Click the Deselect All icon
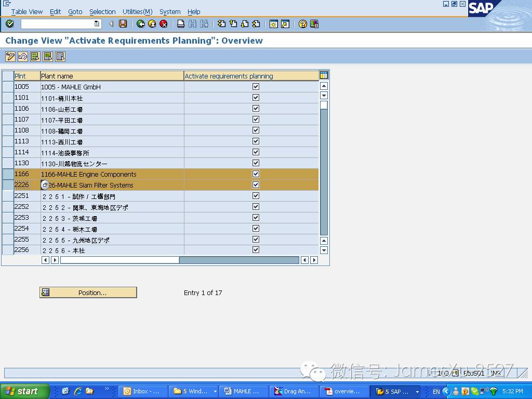This screenshot has height=399, width=532. tap(60, 56)
